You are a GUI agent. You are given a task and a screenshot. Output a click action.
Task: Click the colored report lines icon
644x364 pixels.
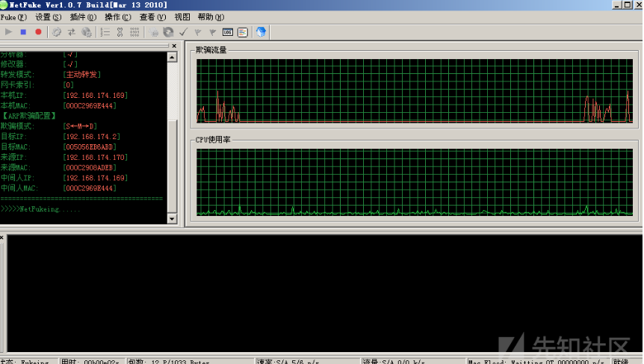tap(243, 32)
